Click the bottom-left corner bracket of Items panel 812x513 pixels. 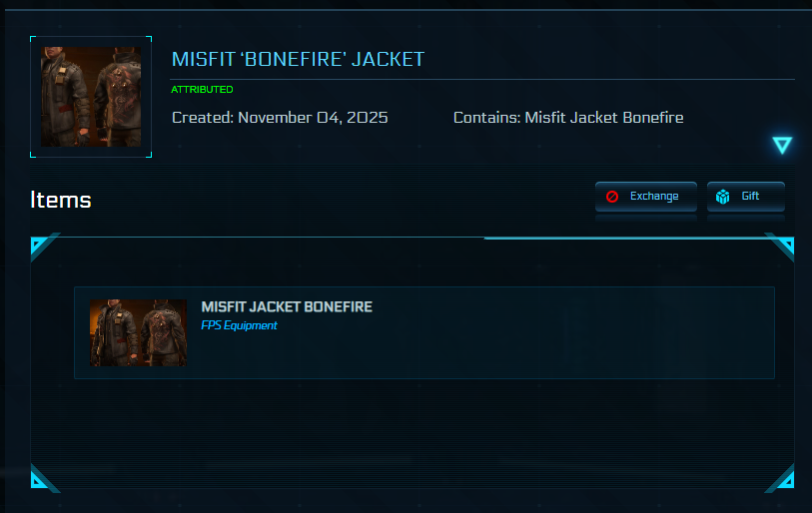point(42,480)
